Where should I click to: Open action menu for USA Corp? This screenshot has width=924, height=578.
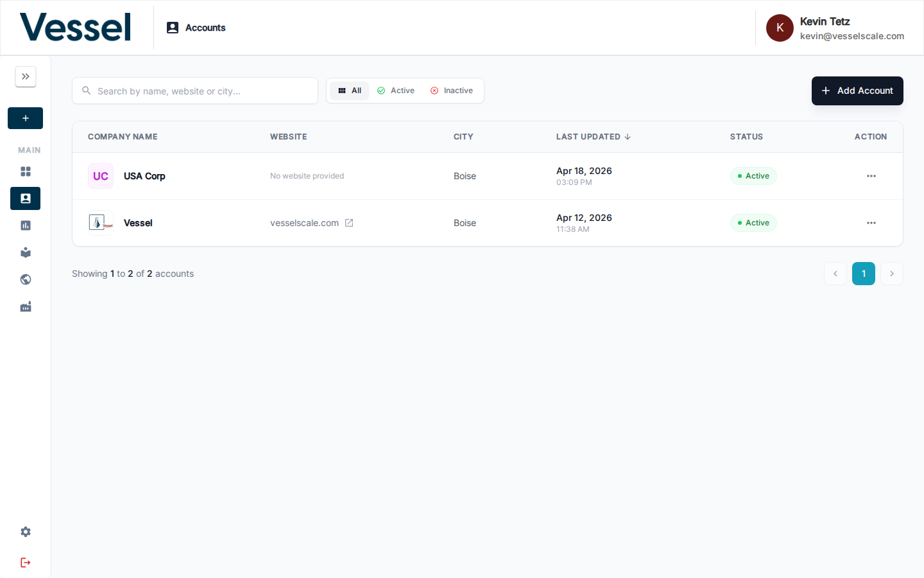click(871, 176)
